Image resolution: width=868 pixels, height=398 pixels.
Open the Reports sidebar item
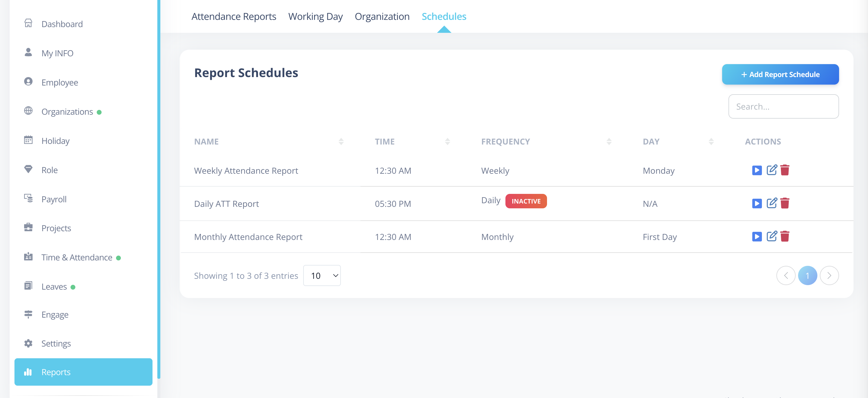coord(83,372)
